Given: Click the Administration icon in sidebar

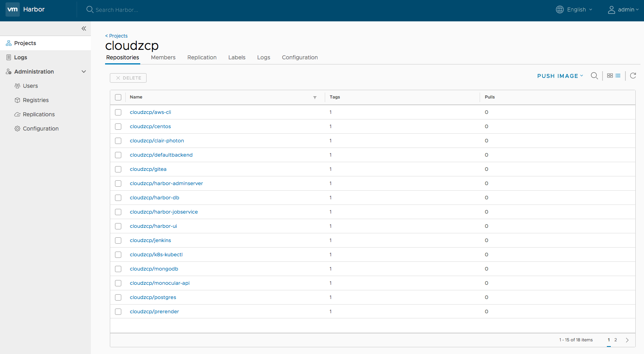Looking at the screenshot, I should [9, 72].
